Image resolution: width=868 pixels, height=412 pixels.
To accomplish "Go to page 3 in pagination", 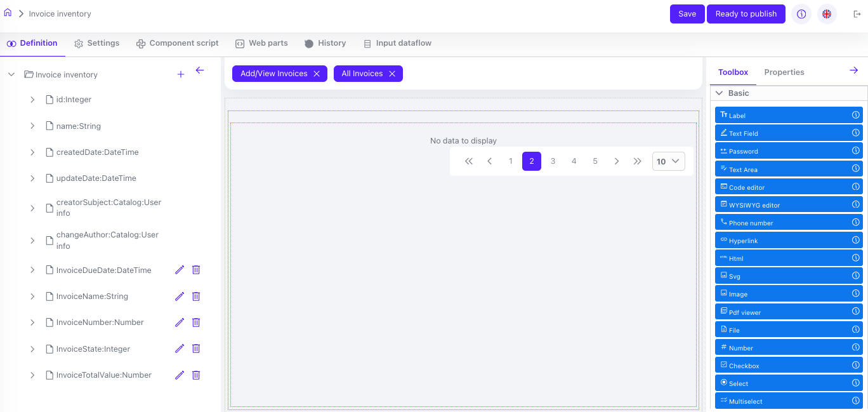I will (x=553, y=161).
